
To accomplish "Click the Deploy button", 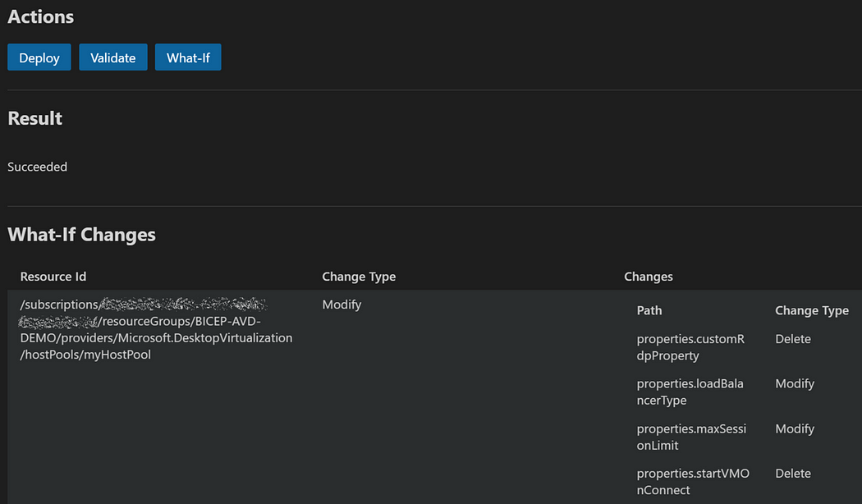I will 39,57.
